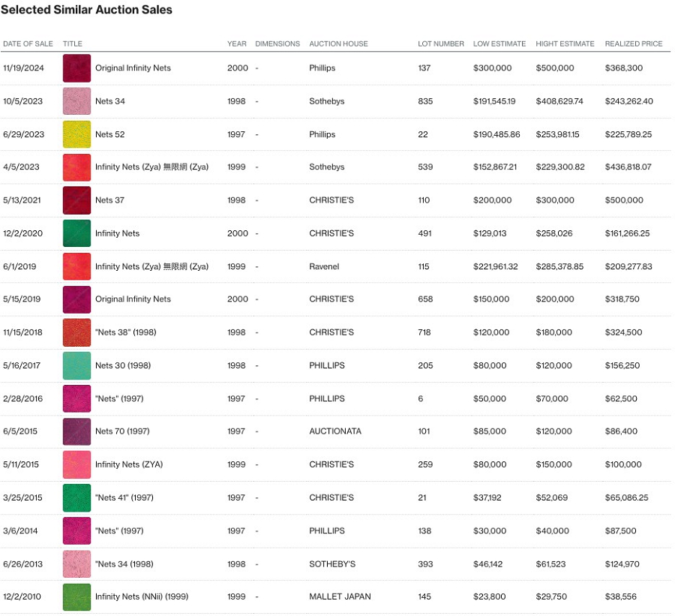
Task: Select the MALLET JAPAN auction house entry
Action: [340, 596]
